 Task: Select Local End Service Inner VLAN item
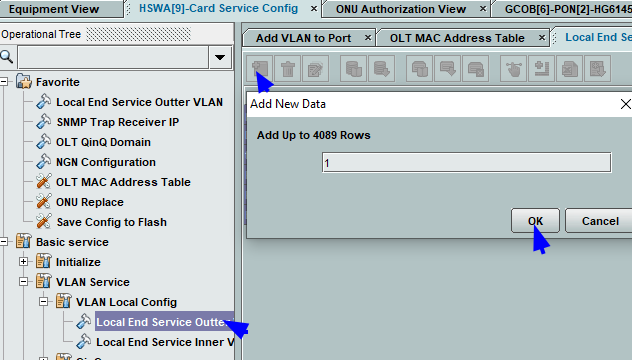click(x=165, y=342)
